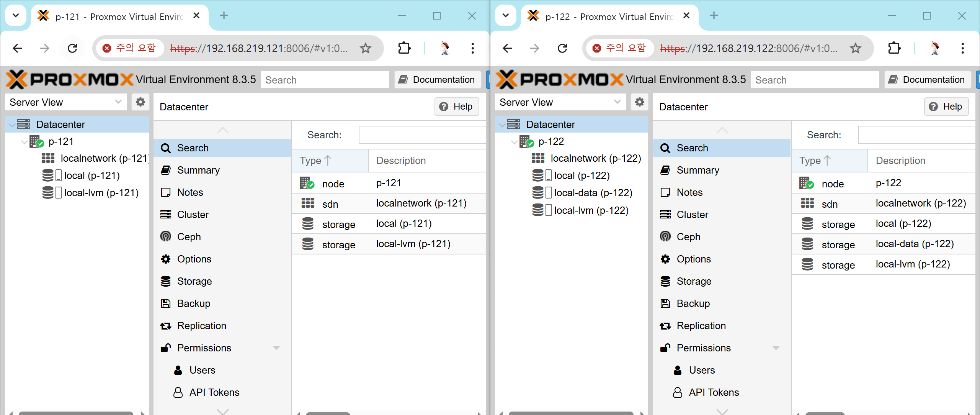
Task: Open Summary in the left Datacenter menu
Action: coord(198,170)
